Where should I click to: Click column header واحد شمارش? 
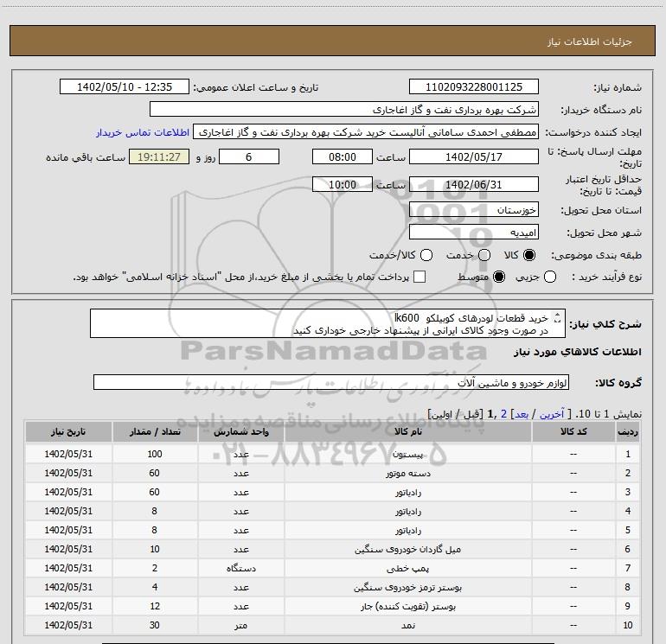point(240,431)
